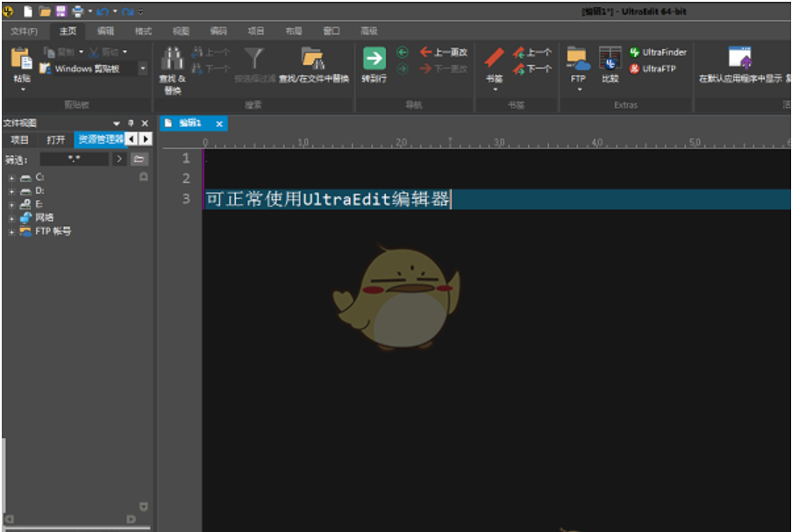
Task: Launch UltraFinder from Extras
Action: point(658,52)
